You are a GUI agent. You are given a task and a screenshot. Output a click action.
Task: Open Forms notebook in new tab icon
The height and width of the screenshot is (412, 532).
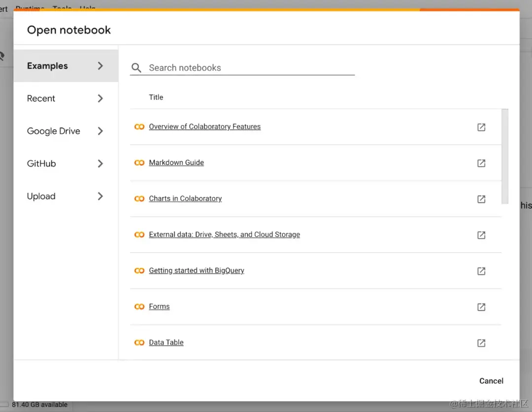(481, 307)
